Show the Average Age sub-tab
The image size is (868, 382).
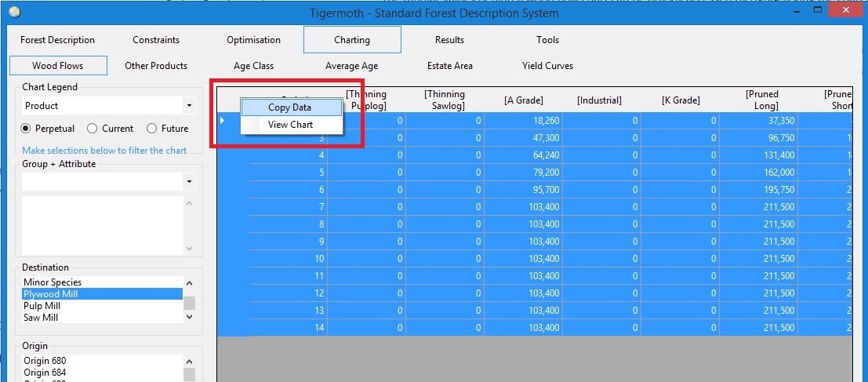351,66
